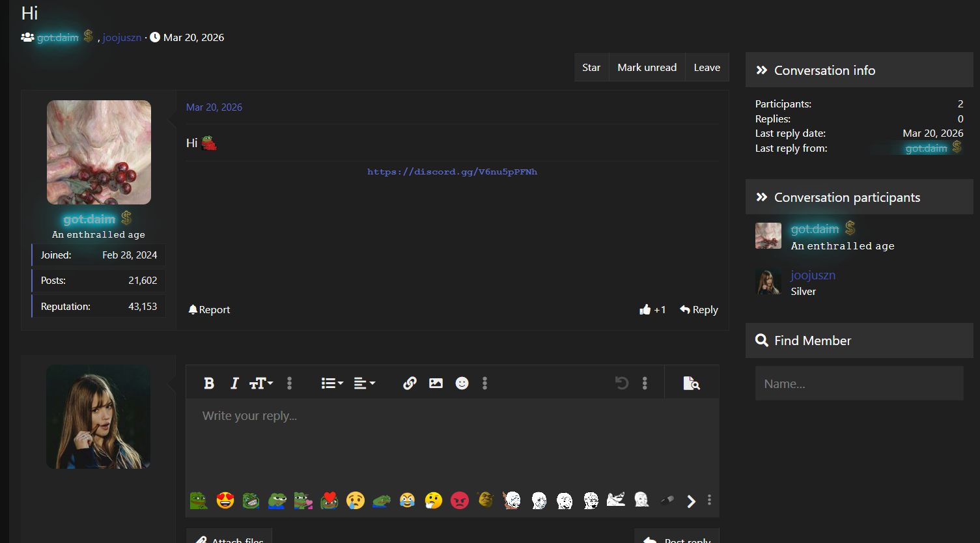The width and height of the screenshot is (980, 543).
Task: Insert the heart-eyes emoji
Action: click(225, 500)
